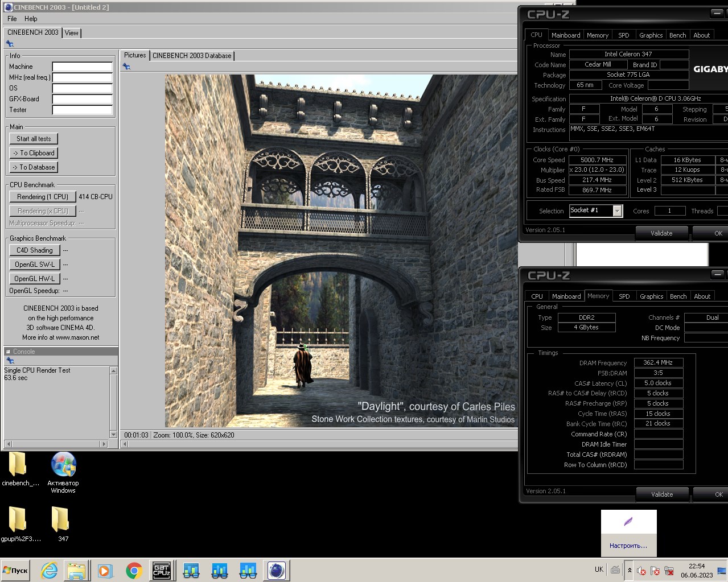Click the CINEBENCH taskbar icon
This screenshot has width=728, height=582.
click(x=277, y=571)
